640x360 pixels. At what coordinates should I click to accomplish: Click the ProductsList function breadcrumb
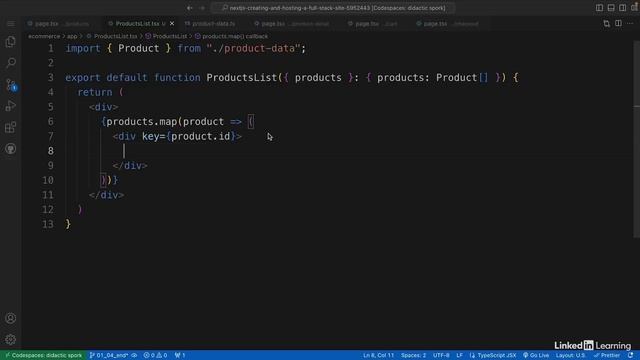point(166,36)
